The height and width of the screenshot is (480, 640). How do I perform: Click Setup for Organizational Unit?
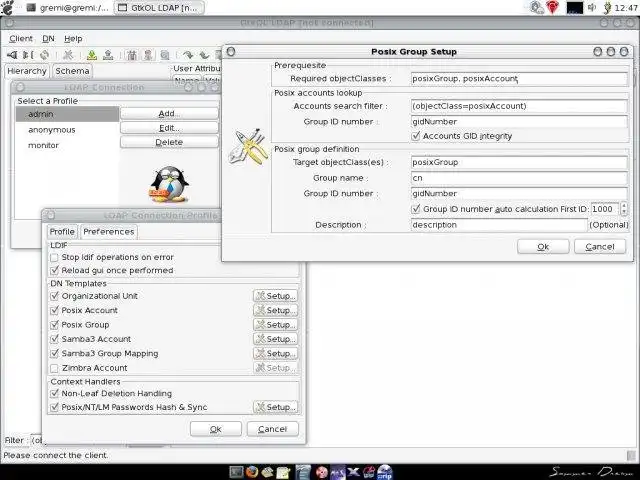click(275, 296)
